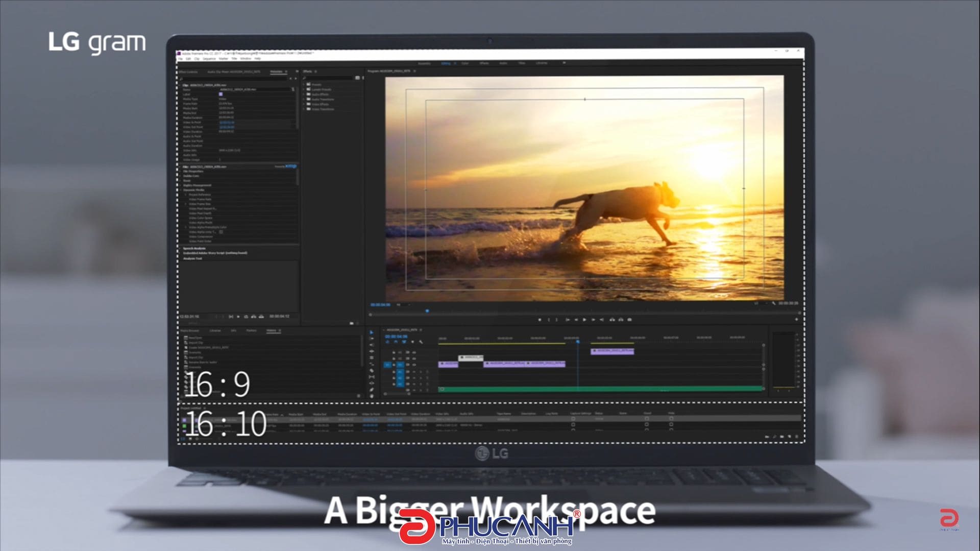Toggle track output eye for V3
This screenshot has width=980, height=551.
click(x=414, y=352)
